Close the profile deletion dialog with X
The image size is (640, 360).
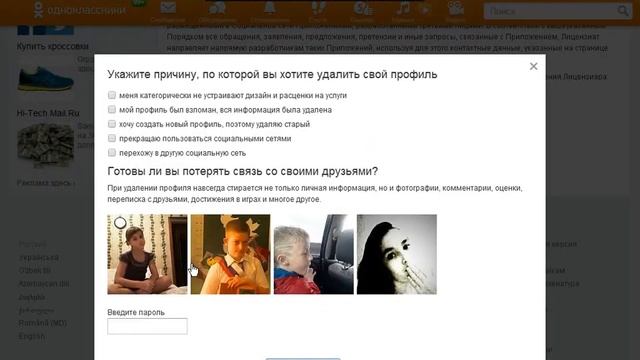coord(533,66)
